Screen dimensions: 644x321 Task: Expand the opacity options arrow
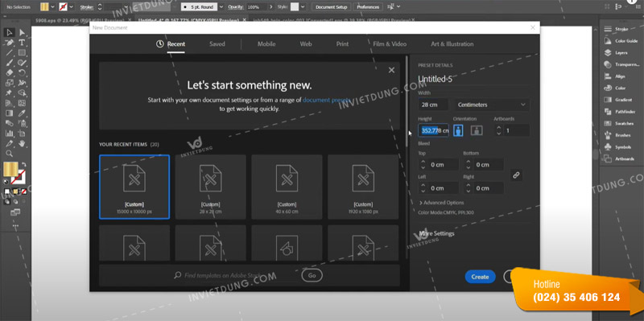tap(271, 7)
